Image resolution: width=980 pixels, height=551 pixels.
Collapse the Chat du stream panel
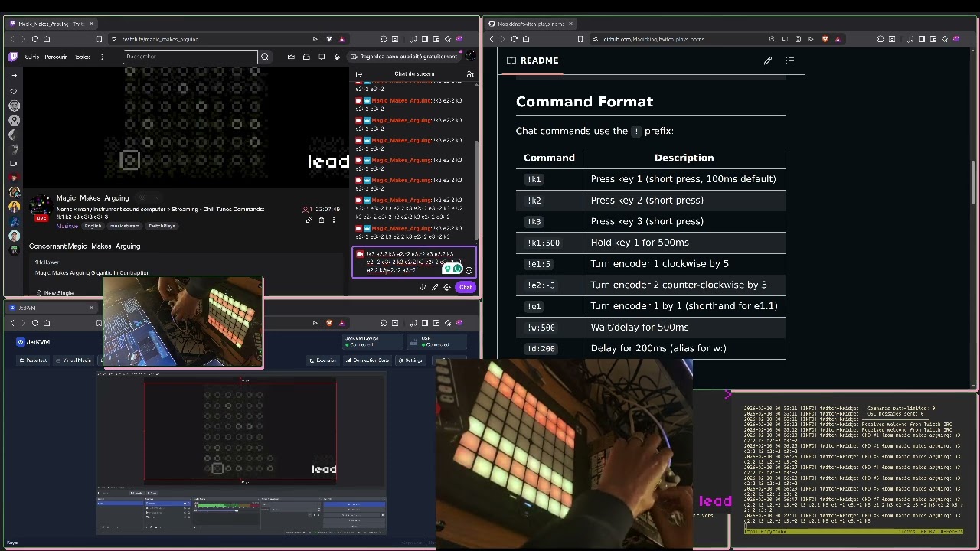[x=359, y=74]
